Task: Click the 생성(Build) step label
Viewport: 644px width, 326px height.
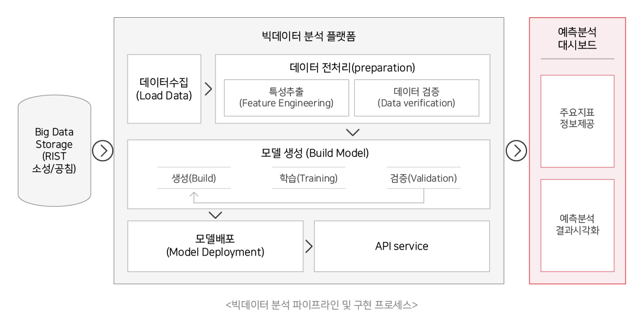Action: tap(194, 178)
